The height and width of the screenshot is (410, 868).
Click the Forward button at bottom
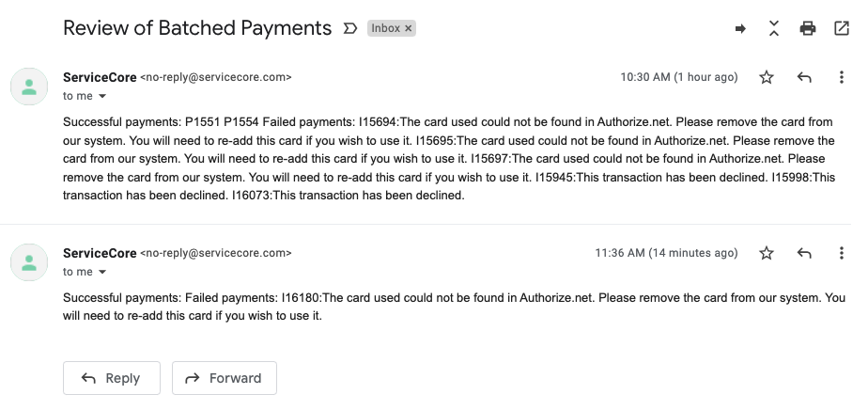click(x=225, y=378)
